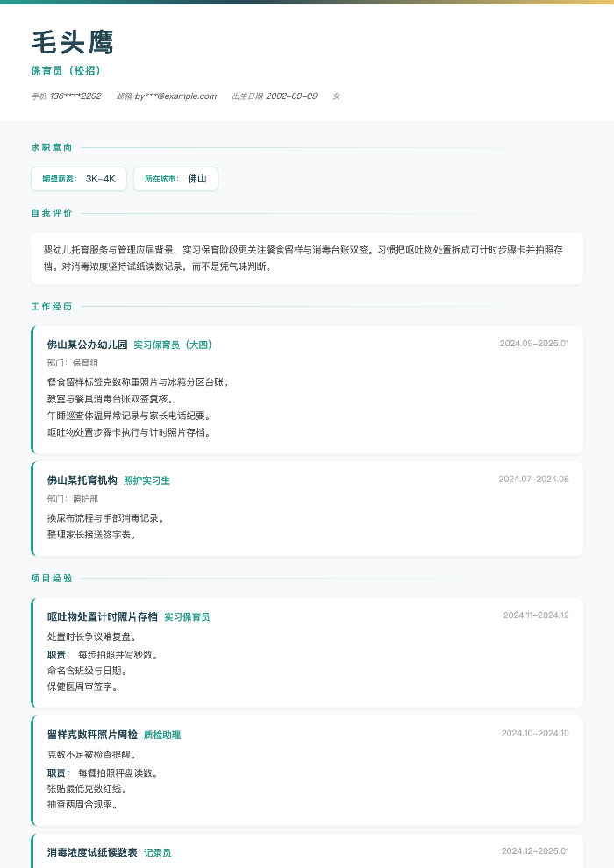614x868 pixels.
Task: Click the line 每步拍照并写秒数
Action: pyautogui.click(x=118, y=655)
